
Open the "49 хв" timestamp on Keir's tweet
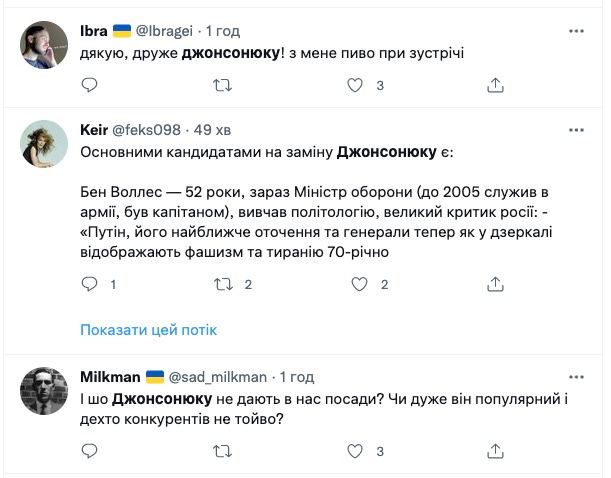point(212,131)
